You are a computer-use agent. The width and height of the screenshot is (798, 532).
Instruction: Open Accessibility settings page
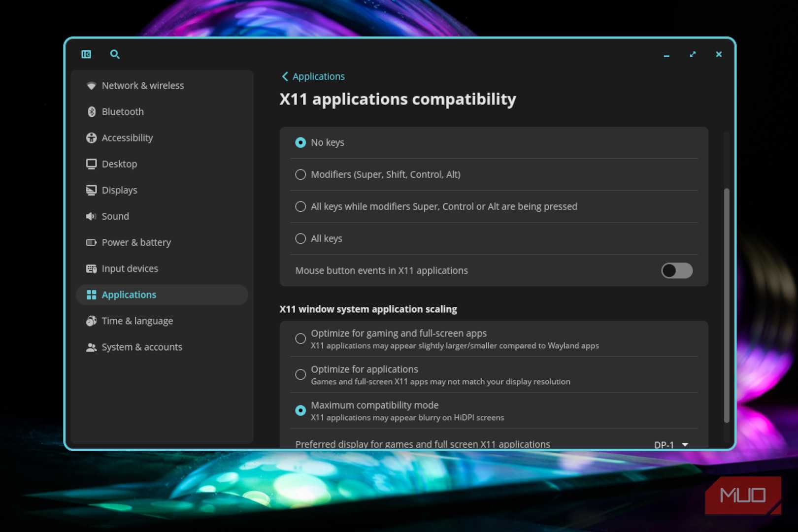tap(162, 138)
